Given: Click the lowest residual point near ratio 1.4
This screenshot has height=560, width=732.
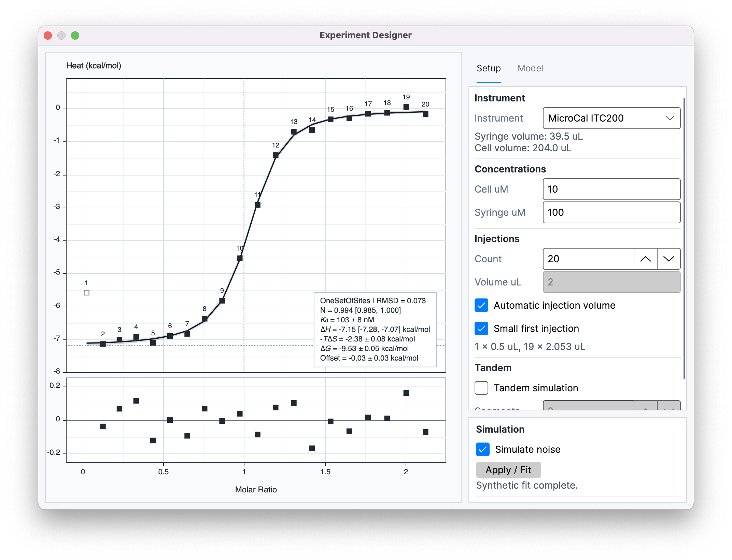Looking at the screenshot, I should (312, 448).
